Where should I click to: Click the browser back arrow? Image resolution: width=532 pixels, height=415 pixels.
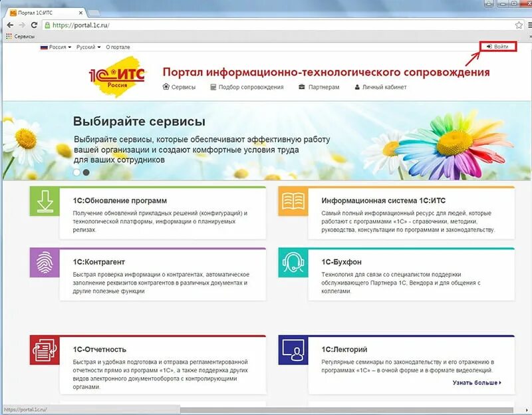click(x=10, y=25)
